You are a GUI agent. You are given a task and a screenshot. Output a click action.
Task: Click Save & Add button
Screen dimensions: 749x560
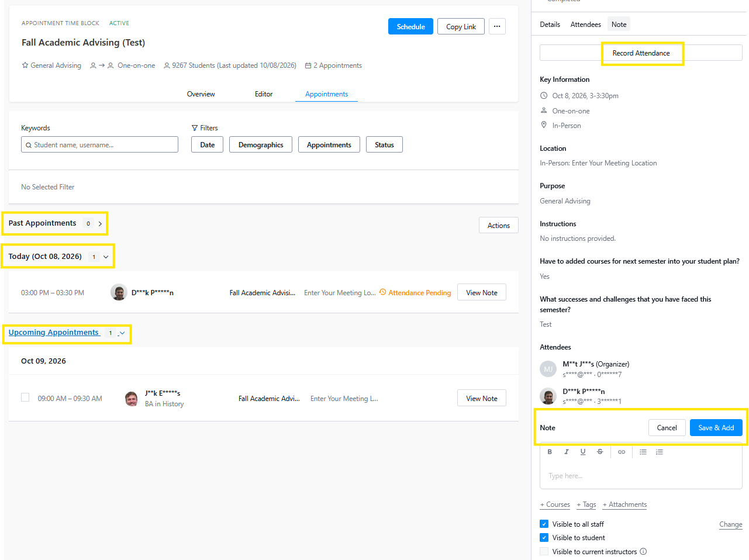point(716,427)
